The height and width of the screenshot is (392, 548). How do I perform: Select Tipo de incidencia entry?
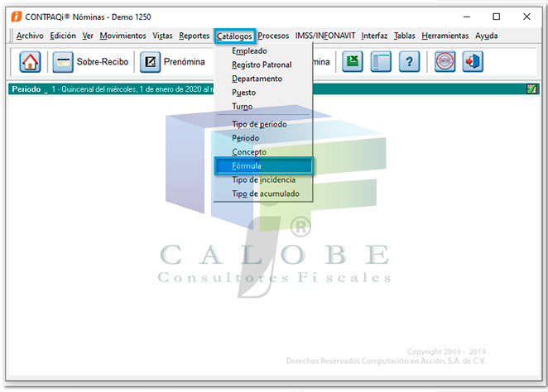click(263, 180)
